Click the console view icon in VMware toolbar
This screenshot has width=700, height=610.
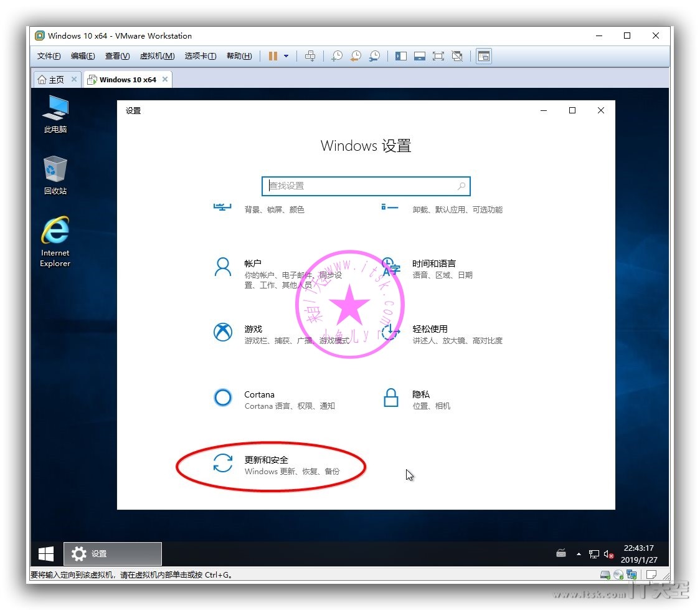[484, 56]
